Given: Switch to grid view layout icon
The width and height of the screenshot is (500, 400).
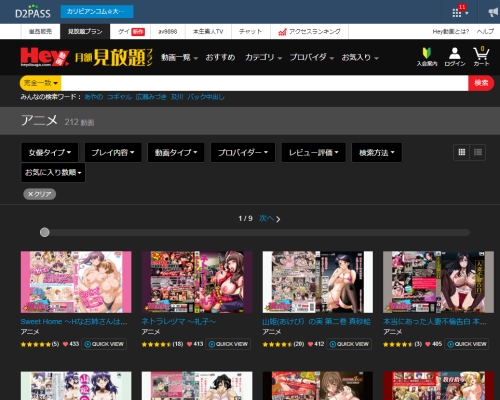Looking at the screenshot, I should (462, 152).
